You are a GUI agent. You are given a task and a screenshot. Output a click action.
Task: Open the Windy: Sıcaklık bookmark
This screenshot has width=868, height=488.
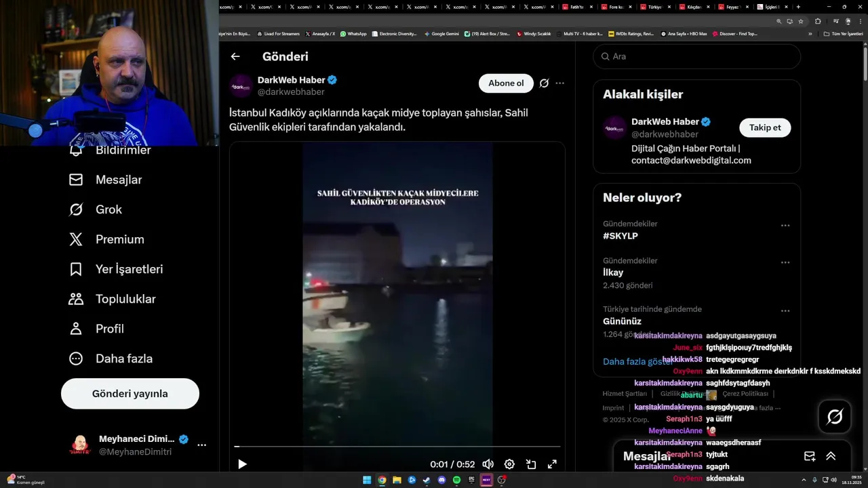534,33
